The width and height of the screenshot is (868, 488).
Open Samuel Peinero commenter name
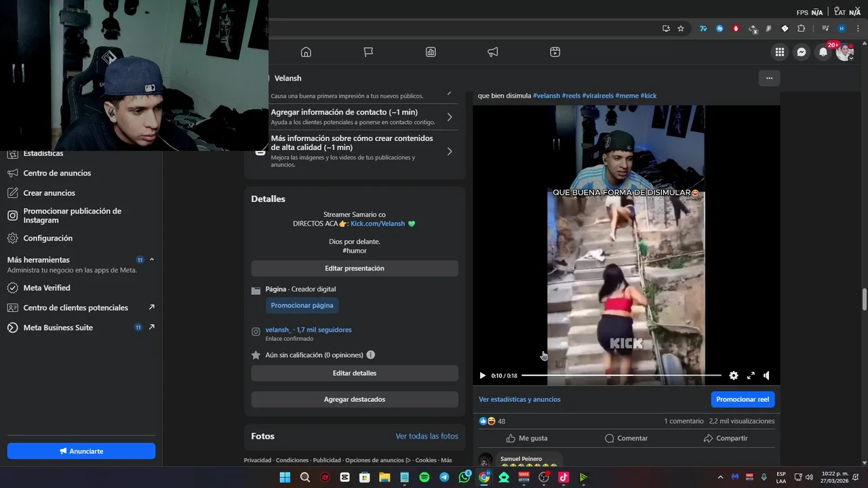[521, 459]
